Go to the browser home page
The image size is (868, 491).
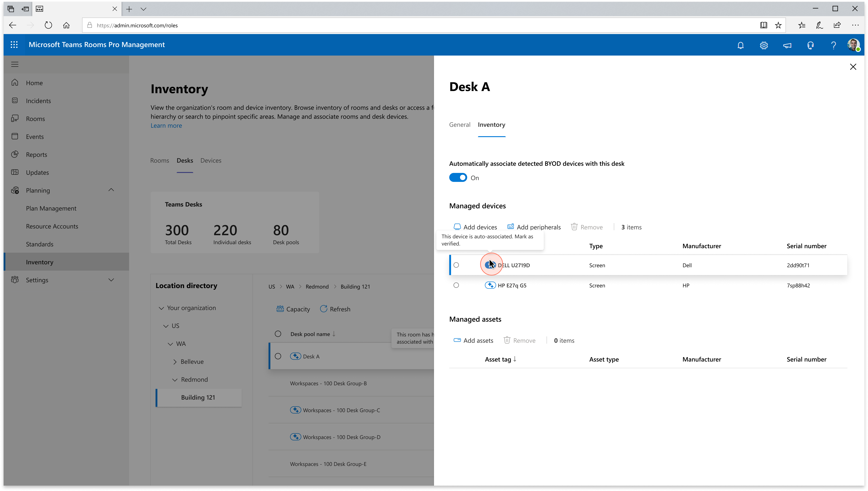click(x=66, y=25)
